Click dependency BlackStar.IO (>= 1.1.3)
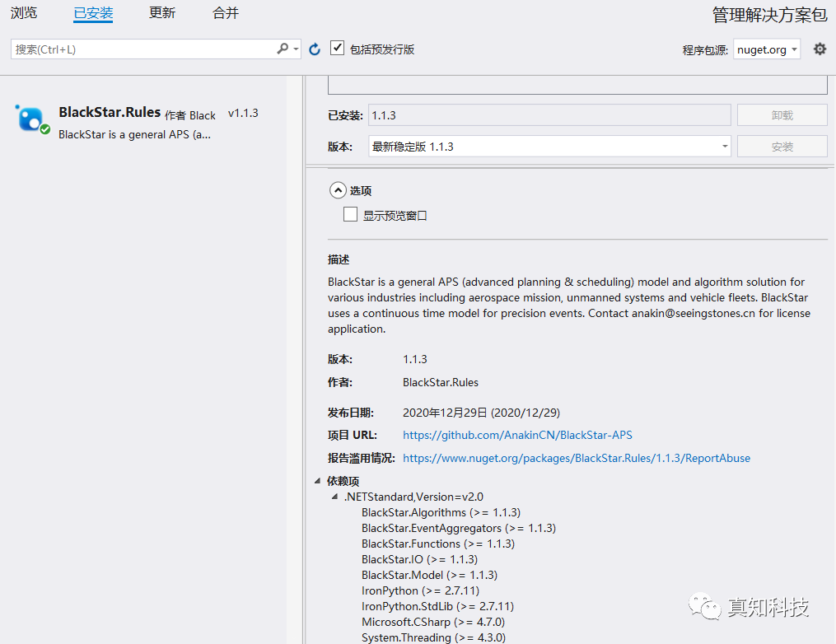This screenshot has width=836, height=644. [419, 559]
